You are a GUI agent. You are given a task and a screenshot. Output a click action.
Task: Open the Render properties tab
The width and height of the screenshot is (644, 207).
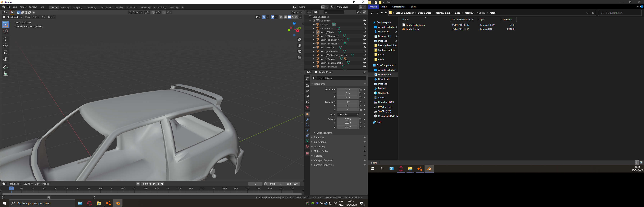[x=307, y=85]
